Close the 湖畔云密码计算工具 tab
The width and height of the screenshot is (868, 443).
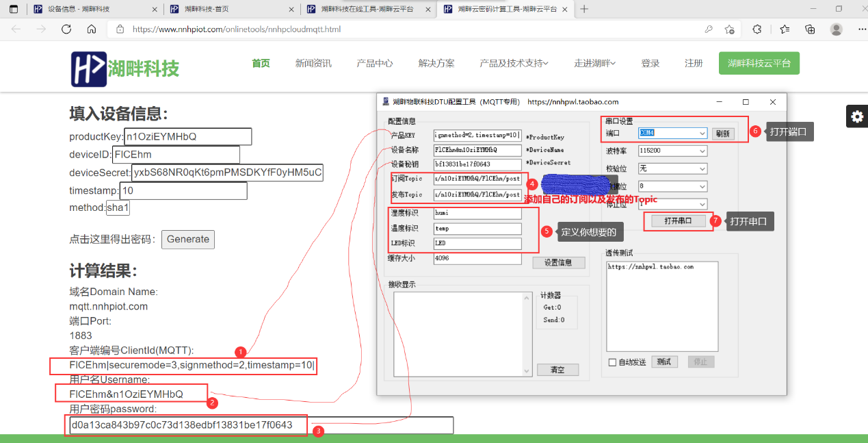564,9
